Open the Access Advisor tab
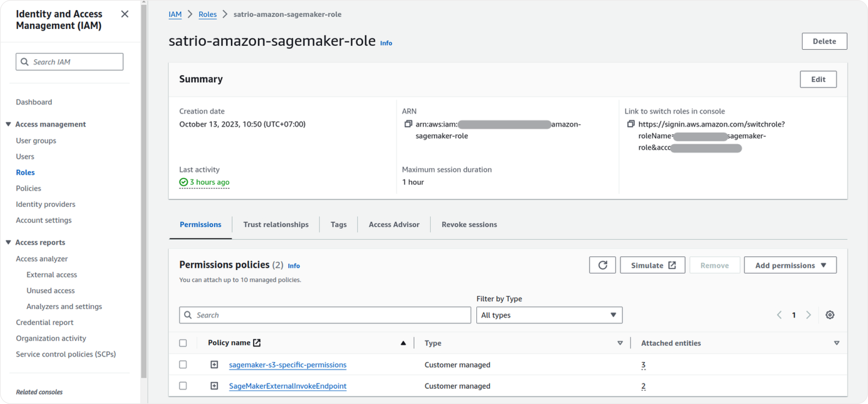The image size is (868, 404). pos(394,224)
